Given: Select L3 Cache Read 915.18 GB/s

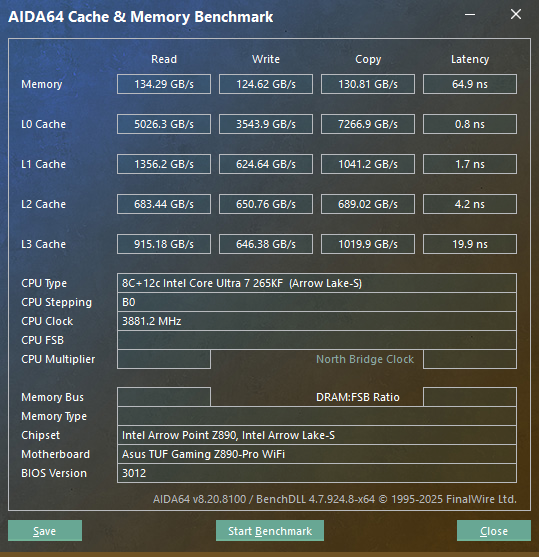Looking at the screenshot, I should pyautogui.click(x=164, y=244).
